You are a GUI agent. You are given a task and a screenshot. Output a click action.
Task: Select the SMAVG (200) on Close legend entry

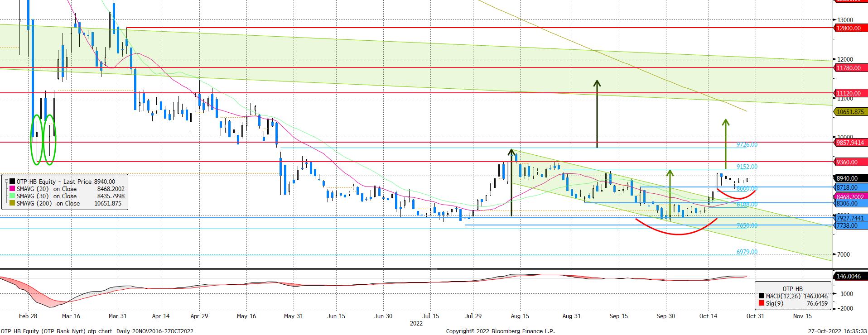coord(48,203)
